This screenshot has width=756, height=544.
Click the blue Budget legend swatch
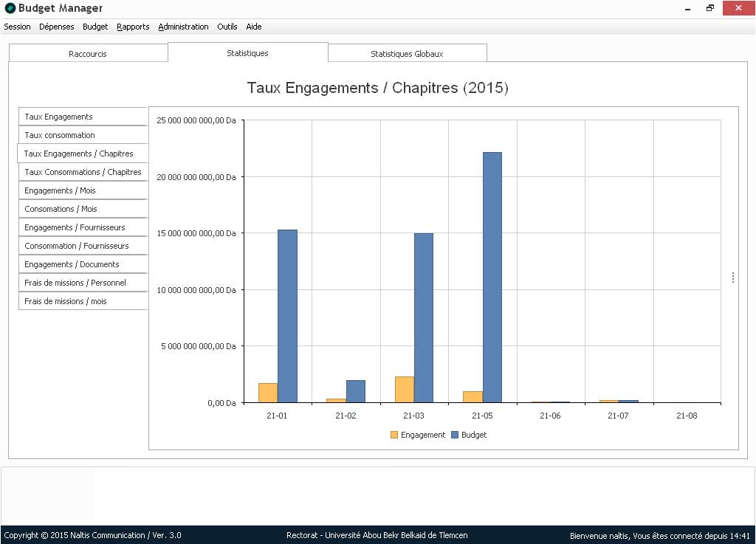[454, 435]
